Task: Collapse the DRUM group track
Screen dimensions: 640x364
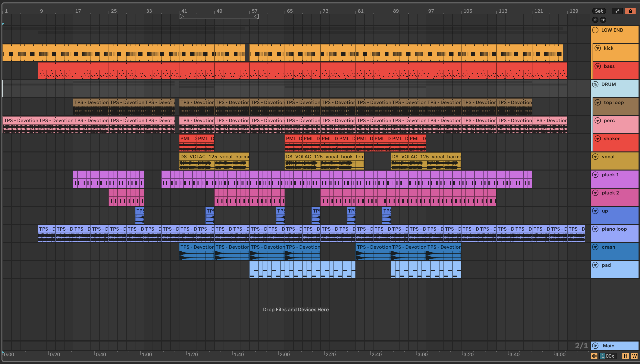Action: (596, 84)
